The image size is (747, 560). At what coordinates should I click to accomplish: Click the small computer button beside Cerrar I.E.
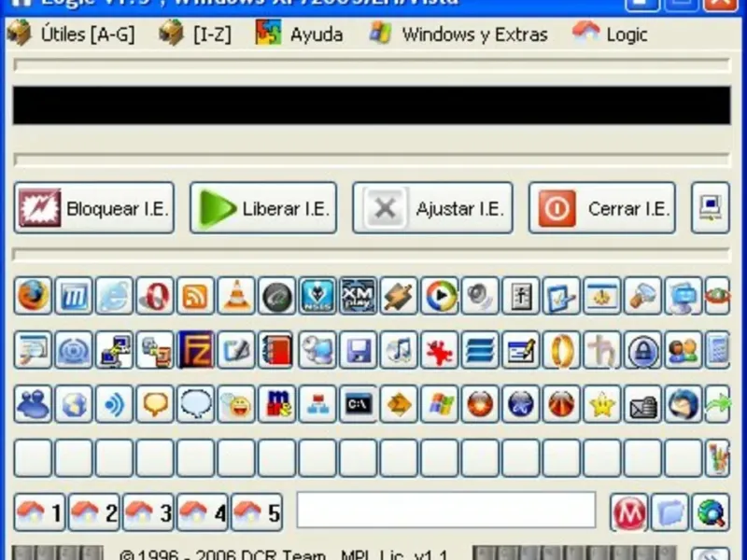(x=711, y=208)
